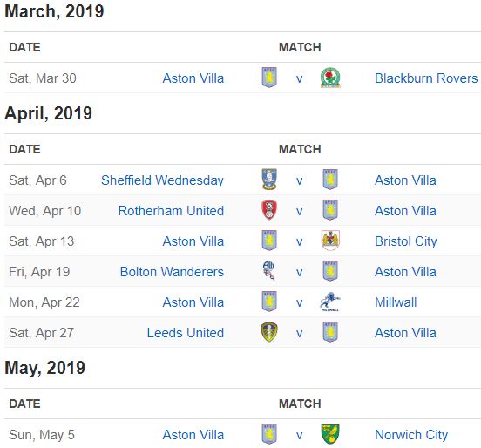Open the Sheffield Wednesday team link
The width and height of the screenshot is (481, 448).
(x=162, y=180)
